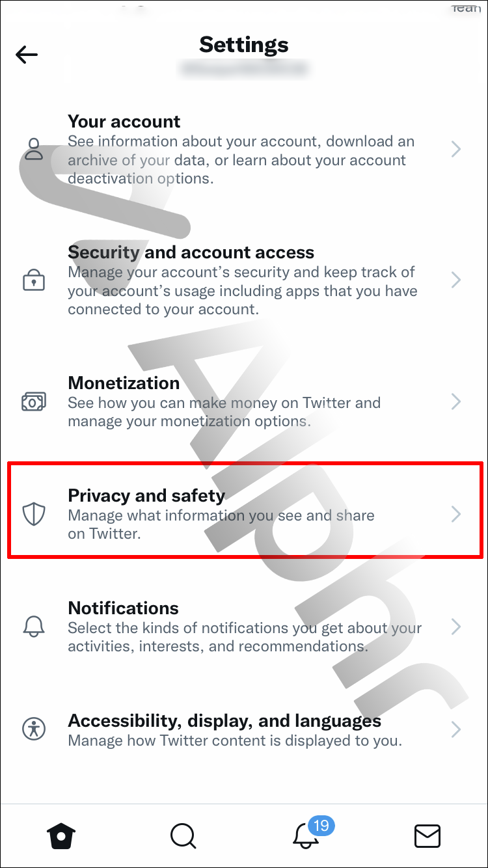Tap the money icon next to Monetization
Image resolution: width=488 pixels, height=868 pixels.
33,401
